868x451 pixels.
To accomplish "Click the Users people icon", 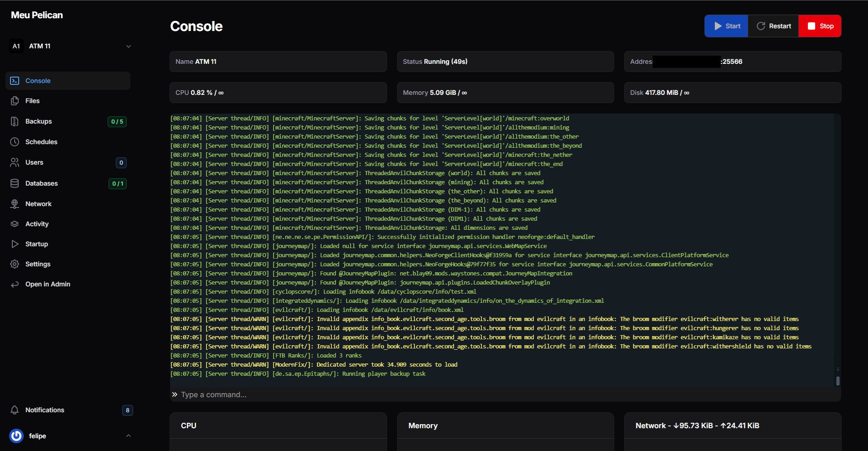I will tap(15, 162).
